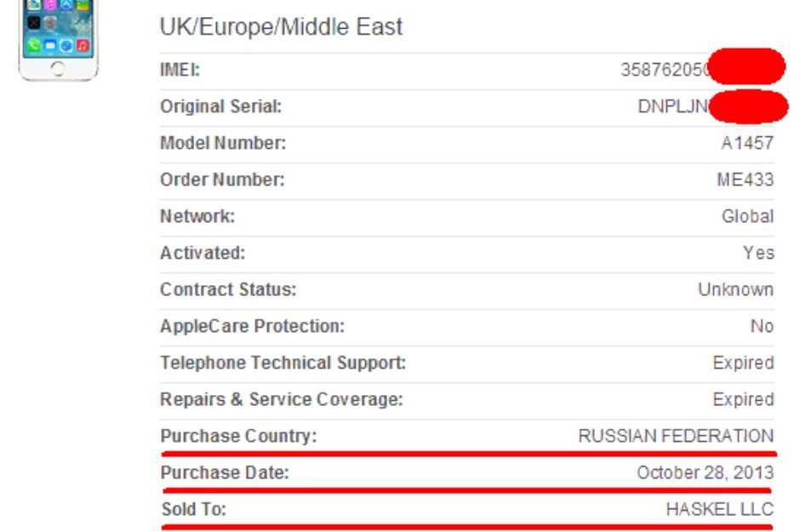Select the Original Serial label
This screenshot has width=794, height=532.
pyautogui.click(x=220, y=107)
